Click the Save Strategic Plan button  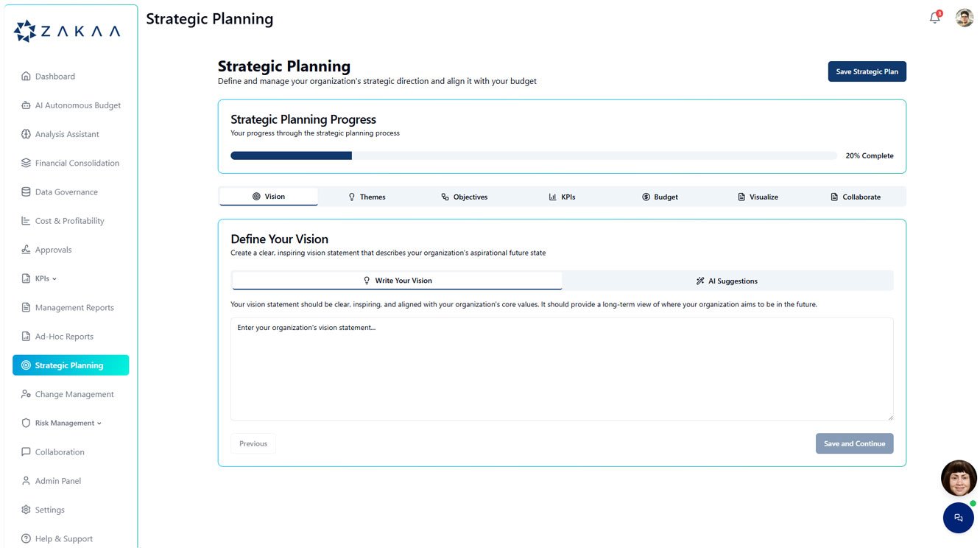click(x=867, y=71)
